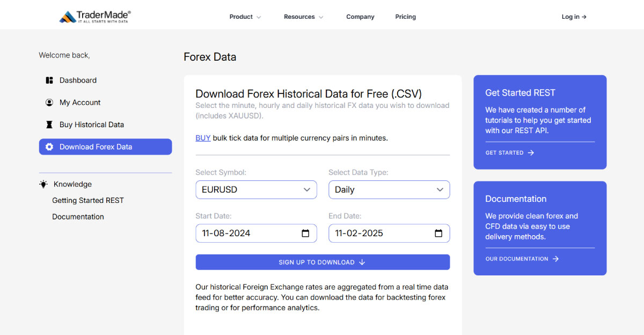Click the arrow beside OUR DOCUMENTATION
The height and width of the screenshot is (335, 644).
pos(555,259)
